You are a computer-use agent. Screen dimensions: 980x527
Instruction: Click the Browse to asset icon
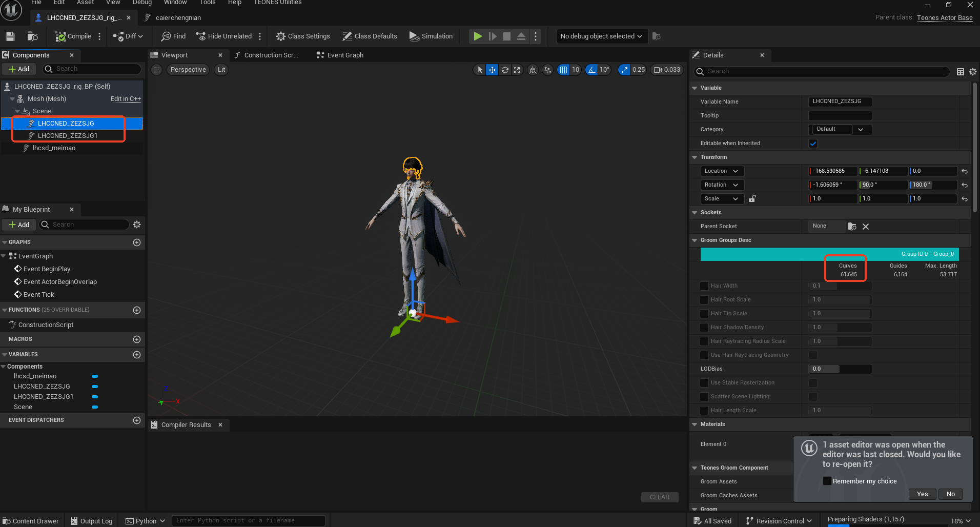(33, 36)
